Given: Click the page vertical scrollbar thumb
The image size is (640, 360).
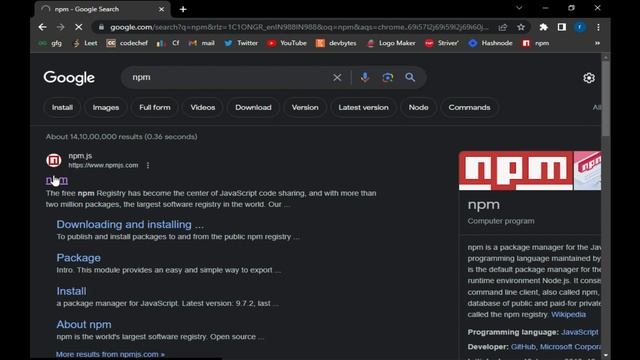Looking at the screenshot, I should coord(606,98).
